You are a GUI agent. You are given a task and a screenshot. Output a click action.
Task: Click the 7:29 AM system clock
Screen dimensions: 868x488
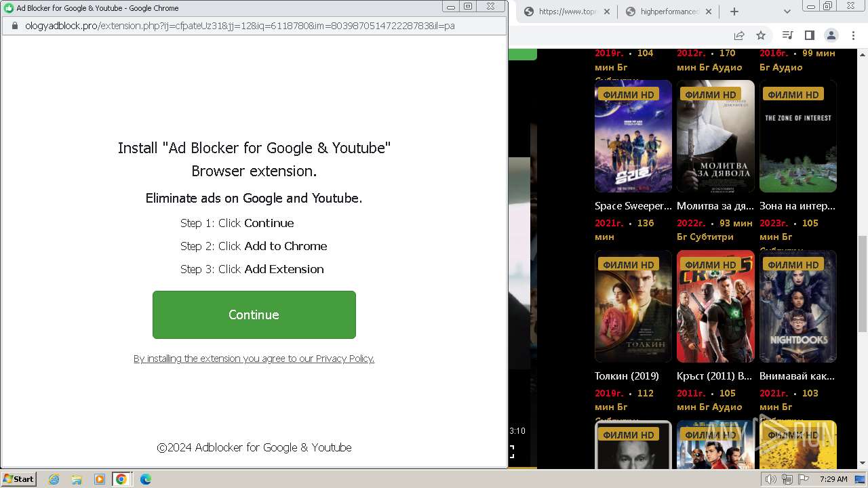[x=833, y=479]
